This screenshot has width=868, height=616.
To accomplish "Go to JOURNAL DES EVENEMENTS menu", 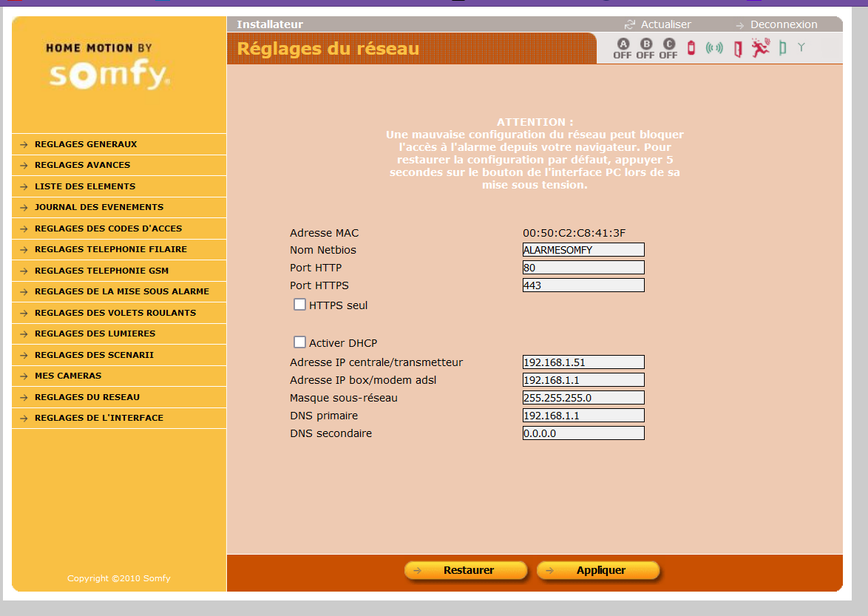I will tap(99, 207).
